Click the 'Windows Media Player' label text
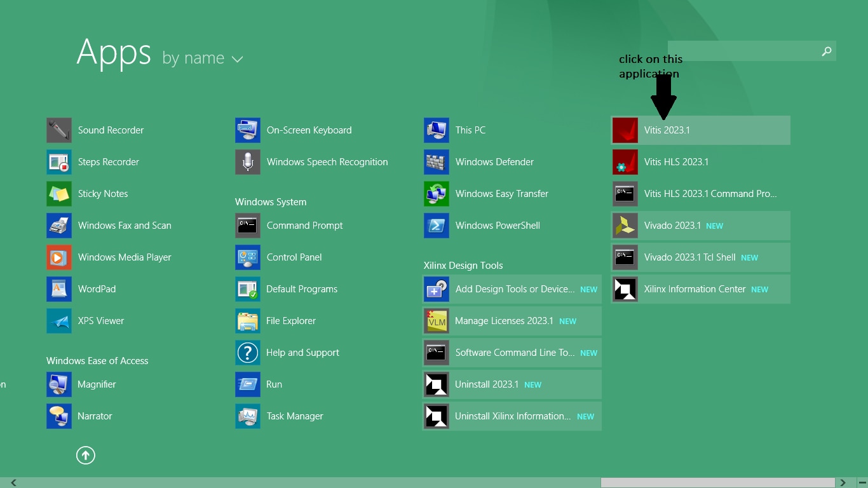Viewport: 868px width, 488px height. (x=125, y=257)
